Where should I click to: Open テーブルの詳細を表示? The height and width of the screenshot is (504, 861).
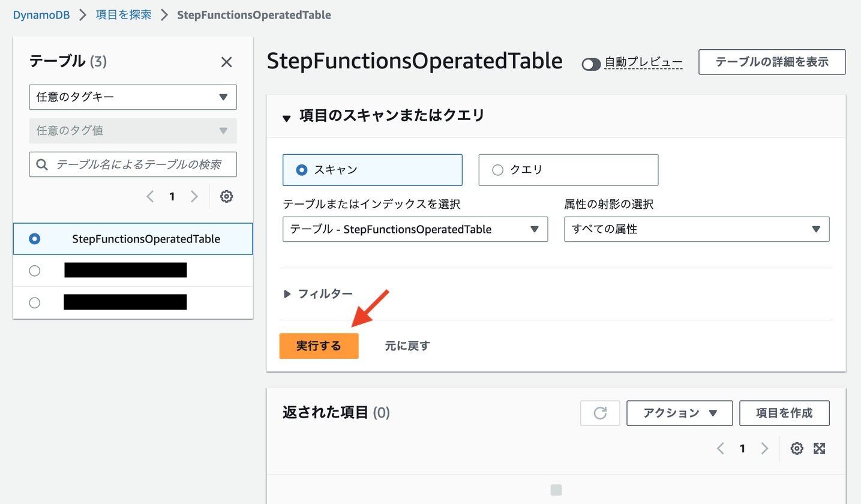(772, 62)
